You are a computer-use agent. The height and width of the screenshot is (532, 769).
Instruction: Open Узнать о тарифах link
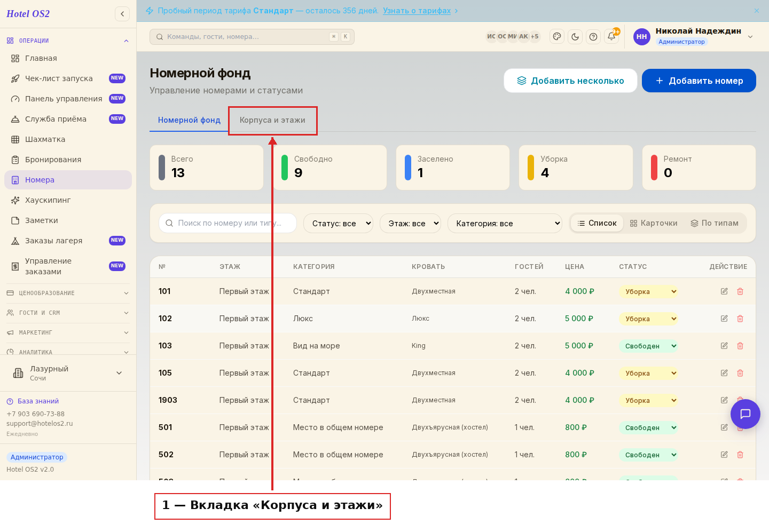click(417, 11)
